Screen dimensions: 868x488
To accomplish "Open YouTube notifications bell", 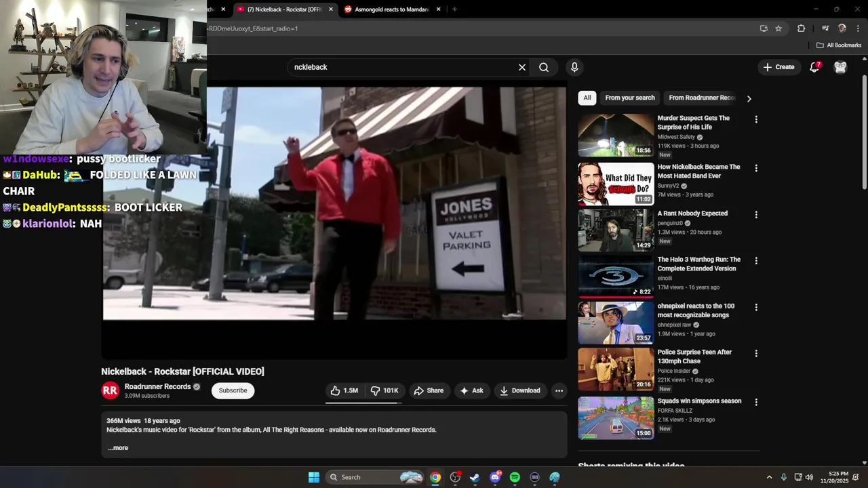I will 815,67.
